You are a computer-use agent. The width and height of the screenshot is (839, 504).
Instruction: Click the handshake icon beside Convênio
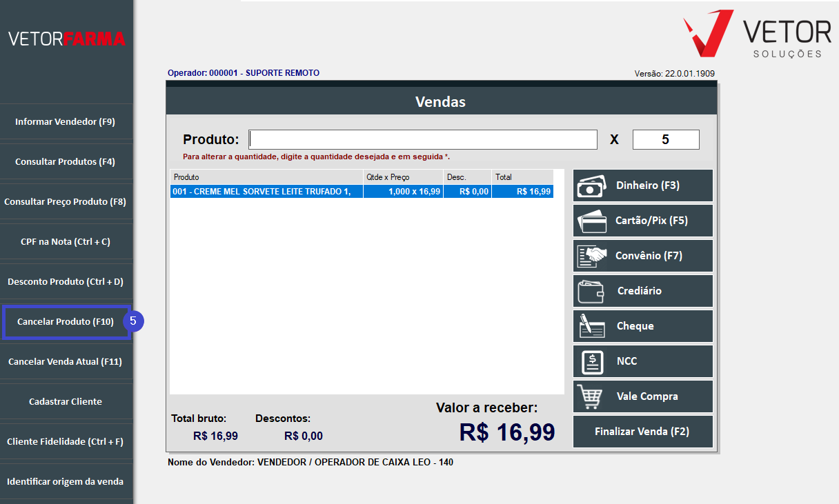click(591, 256)
